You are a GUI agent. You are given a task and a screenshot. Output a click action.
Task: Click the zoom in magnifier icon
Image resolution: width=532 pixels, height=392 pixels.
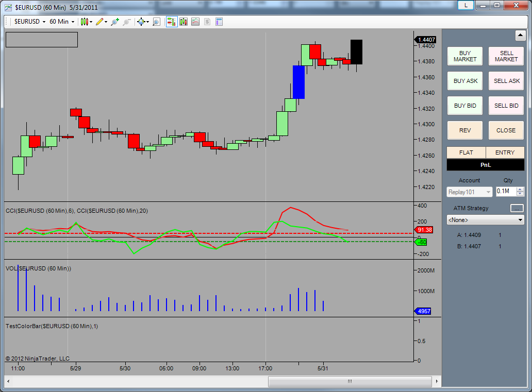(x=115, y=22)
